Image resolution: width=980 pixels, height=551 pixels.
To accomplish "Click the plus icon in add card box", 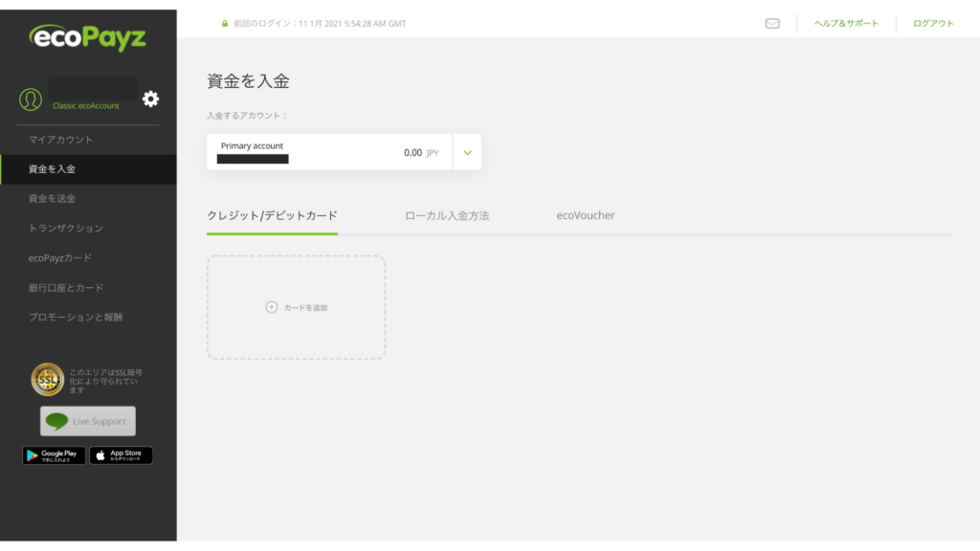I will click(271, 307).
